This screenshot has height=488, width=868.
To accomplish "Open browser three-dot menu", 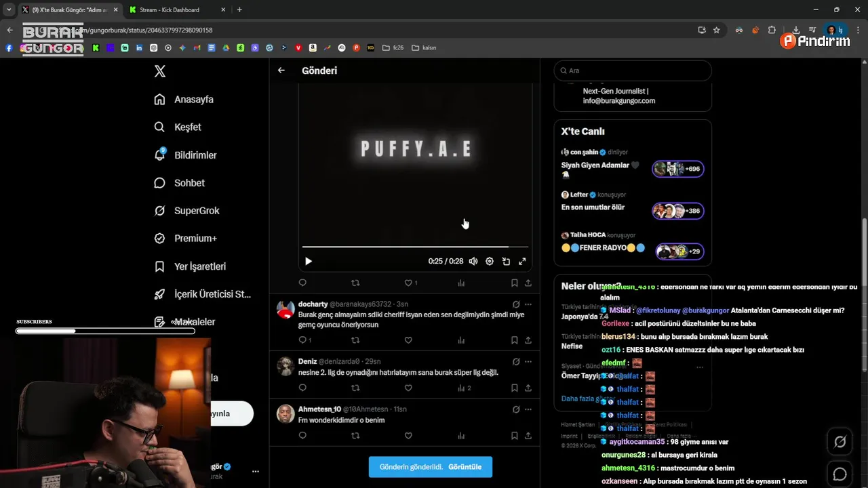I will pos(859,30).
